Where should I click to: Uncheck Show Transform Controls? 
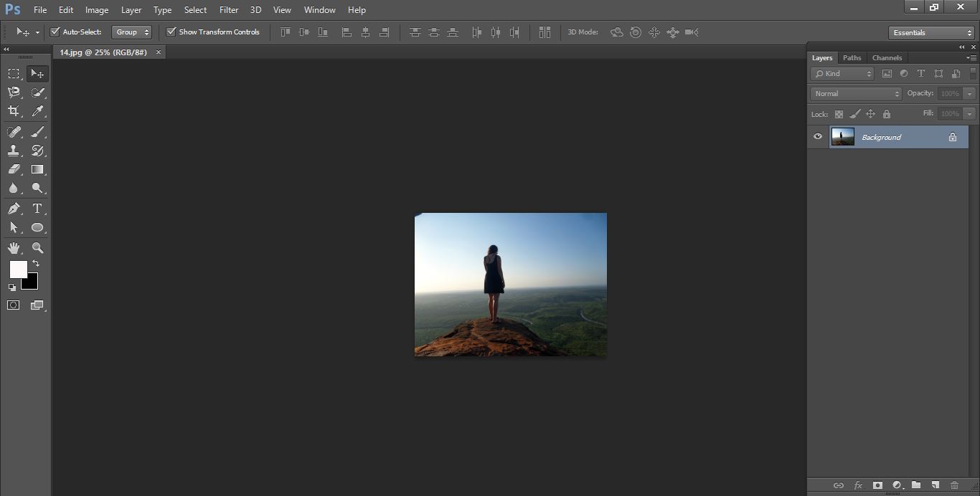[171, 32]
